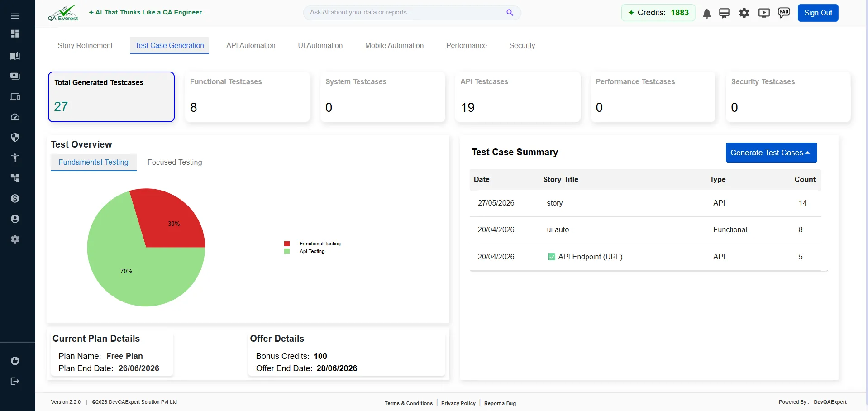Click the Story Title column header
Screen dimensions: 868x411
pyautogui.click(x=561, y=180)
